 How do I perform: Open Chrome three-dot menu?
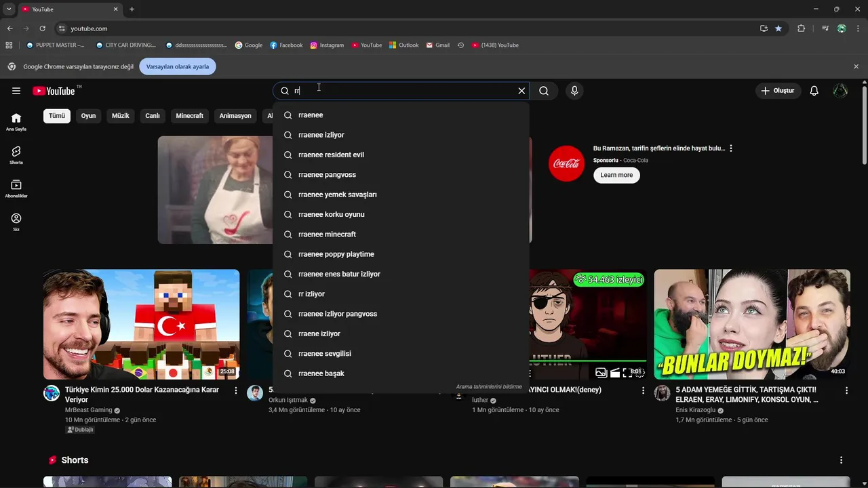point(859,28)
